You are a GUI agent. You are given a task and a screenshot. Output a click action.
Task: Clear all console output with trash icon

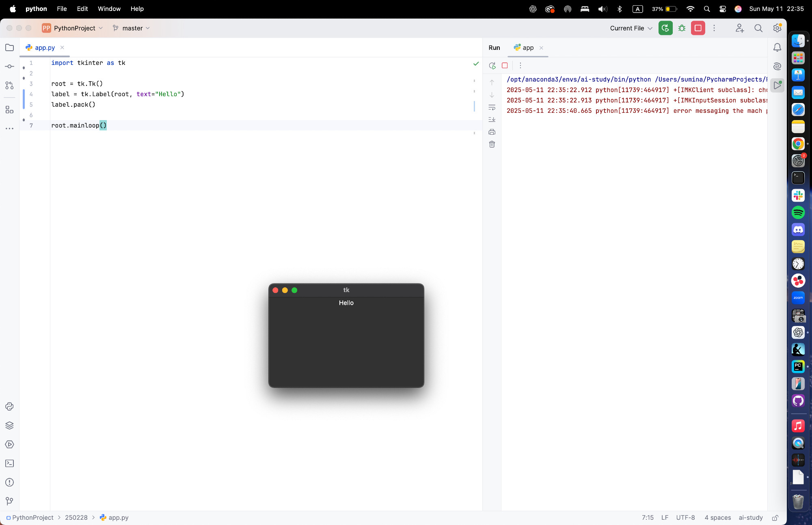click(492, 144)
